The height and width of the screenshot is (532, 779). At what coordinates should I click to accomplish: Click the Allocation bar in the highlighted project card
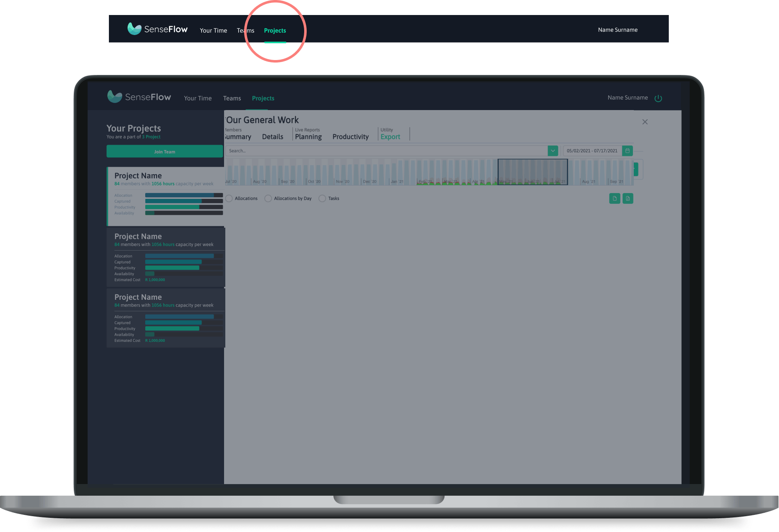[x=184, y=195]
